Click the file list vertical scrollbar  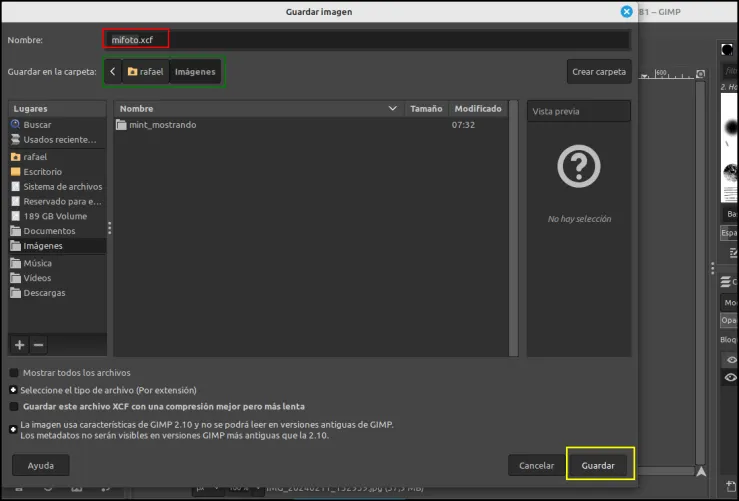[513, 228]
